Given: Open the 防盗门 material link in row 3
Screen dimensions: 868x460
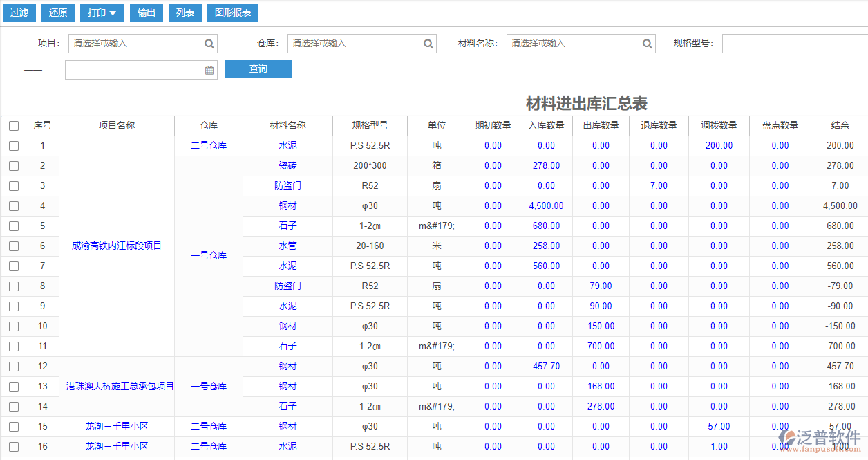Looking at the screenshot, I should (x=287, y=186).
